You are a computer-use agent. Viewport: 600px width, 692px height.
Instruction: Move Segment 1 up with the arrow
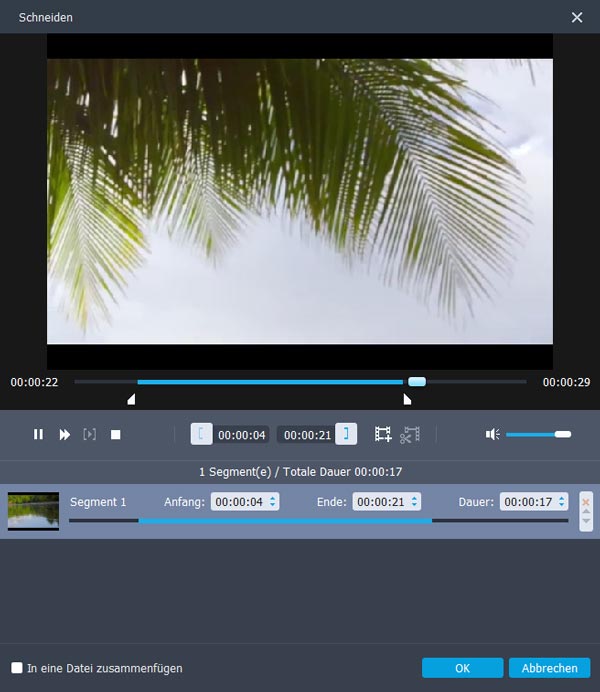[x=586, y=511]
